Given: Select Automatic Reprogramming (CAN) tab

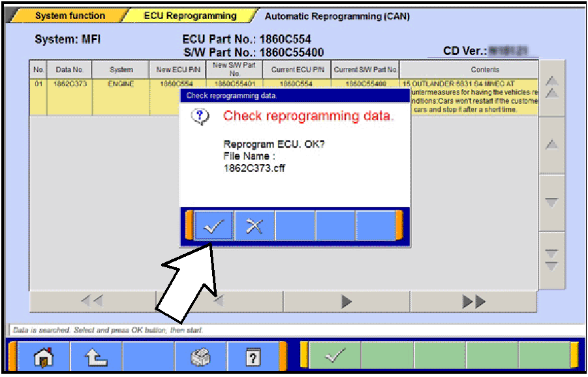Looking at the screenshot, I should click(x=337, y=16).
